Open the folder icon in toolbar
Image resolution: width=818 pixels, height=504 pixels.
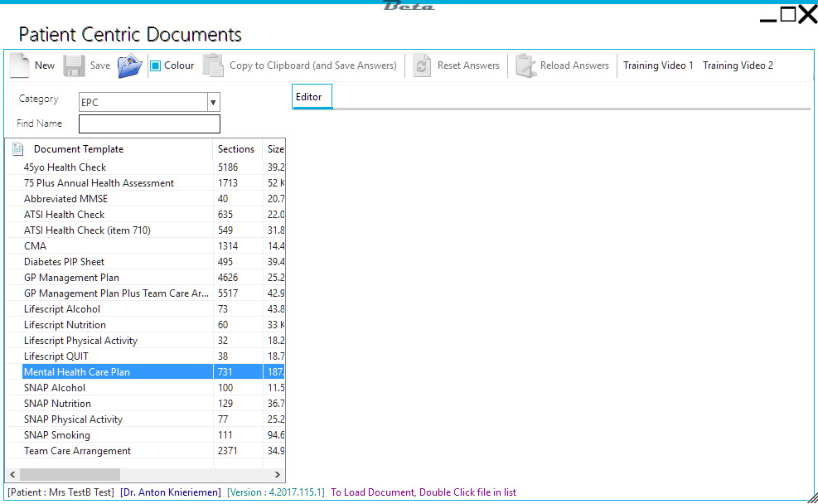[130, 65]
